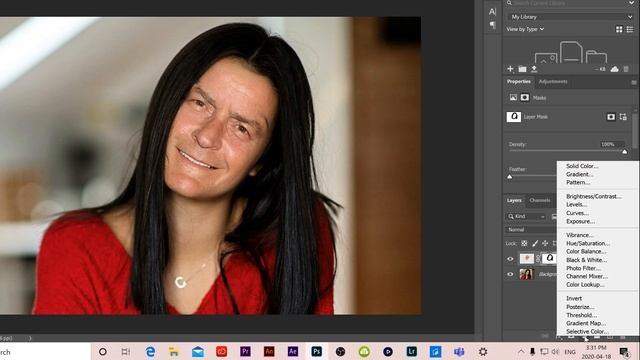Select the pixel layer properties icon

[513, 97]
